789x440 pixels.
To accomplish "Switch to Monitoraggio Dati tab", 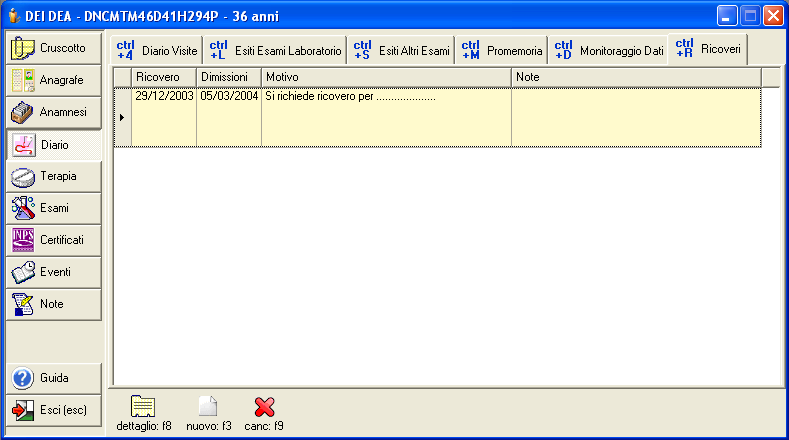I will click(x=609, y=50).
